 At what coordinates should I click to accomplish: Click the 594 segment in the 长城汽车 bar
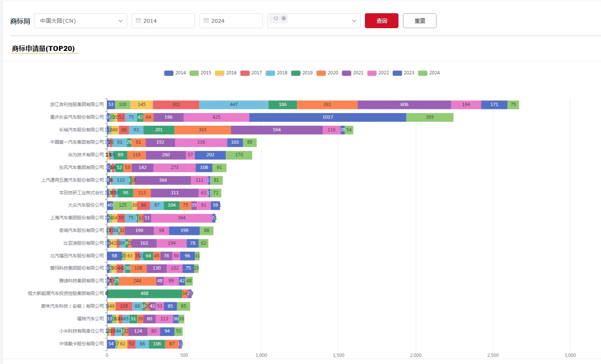tap(277, 130)
